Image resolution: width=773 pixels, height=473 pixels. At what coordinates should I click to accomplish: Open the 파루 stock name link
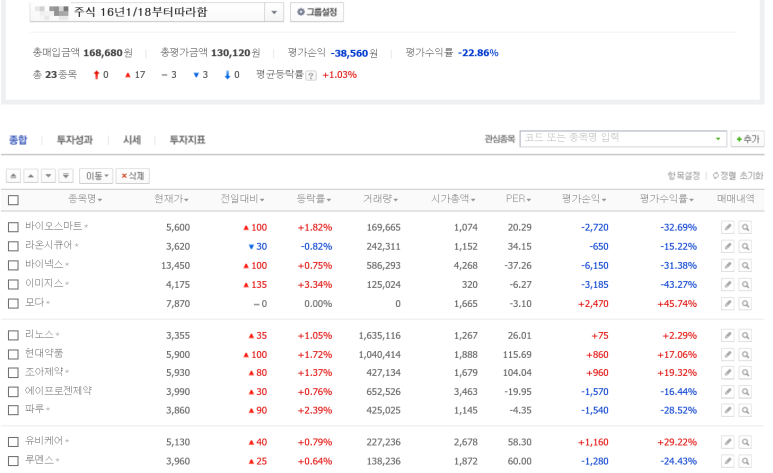[x=35, y=409]
